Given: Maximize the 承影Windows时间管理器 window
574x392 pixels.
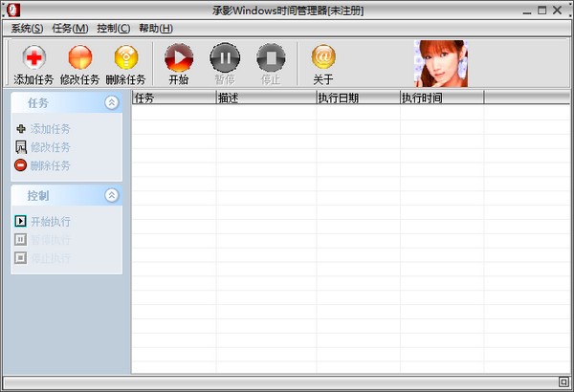Looking at the screenshot, I should (541, 11).
